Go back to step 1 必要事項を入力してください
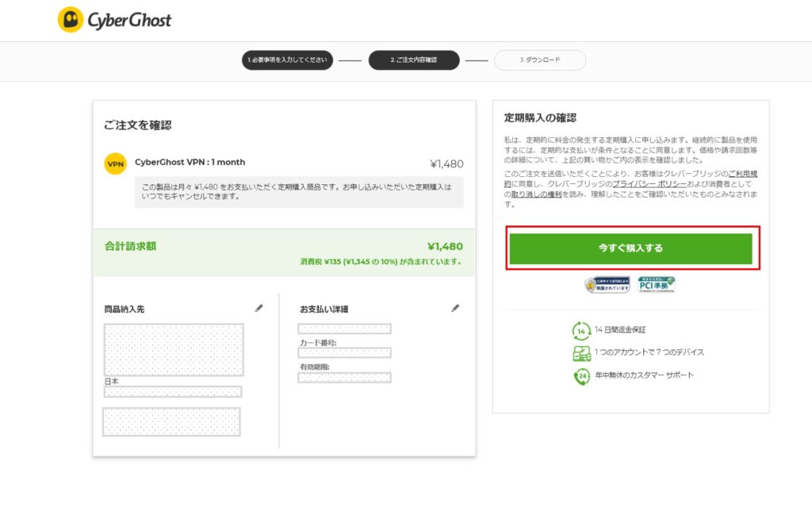Image resolution: width=812 pixels, height=523 pixels. tap(287, 60)
